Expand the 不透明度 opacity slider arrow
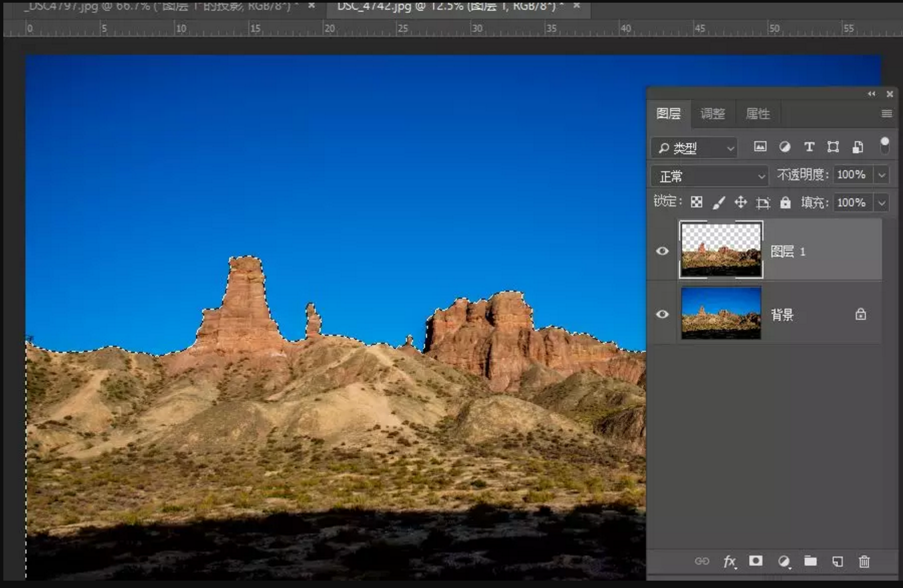 pyautogui.click(x=882, y=175)
